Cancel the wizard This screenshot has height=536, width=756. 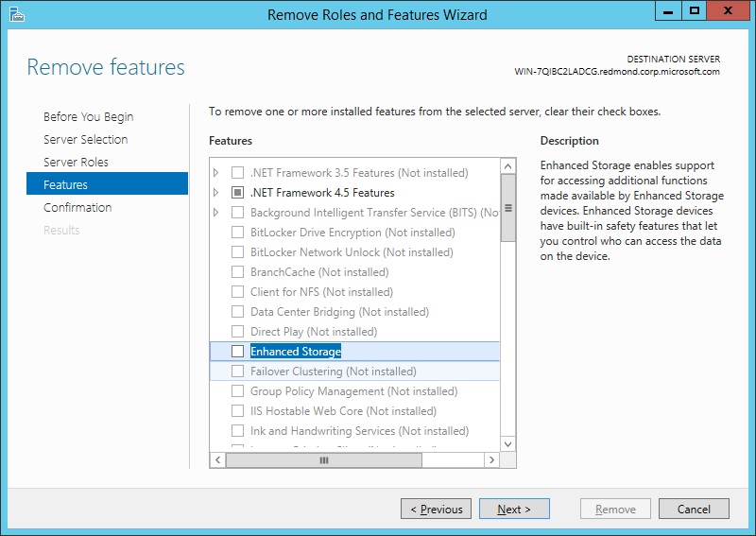[694, 509]
